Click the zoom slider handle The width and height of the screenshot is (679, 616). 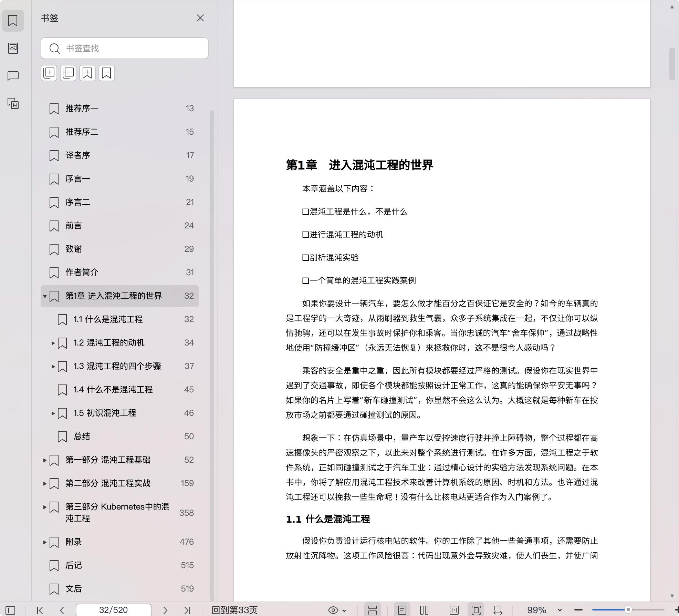point(628,610)
